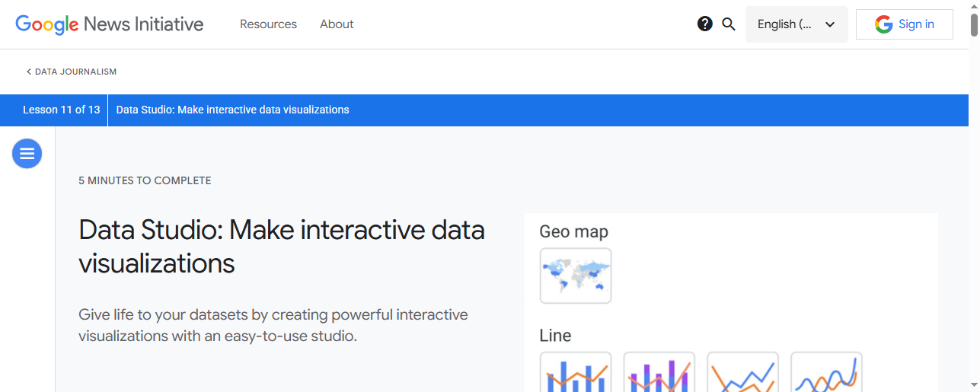980x392 pixels.
Task: Click the Google G icon in Sign in
Action: [x=883, y=24]
